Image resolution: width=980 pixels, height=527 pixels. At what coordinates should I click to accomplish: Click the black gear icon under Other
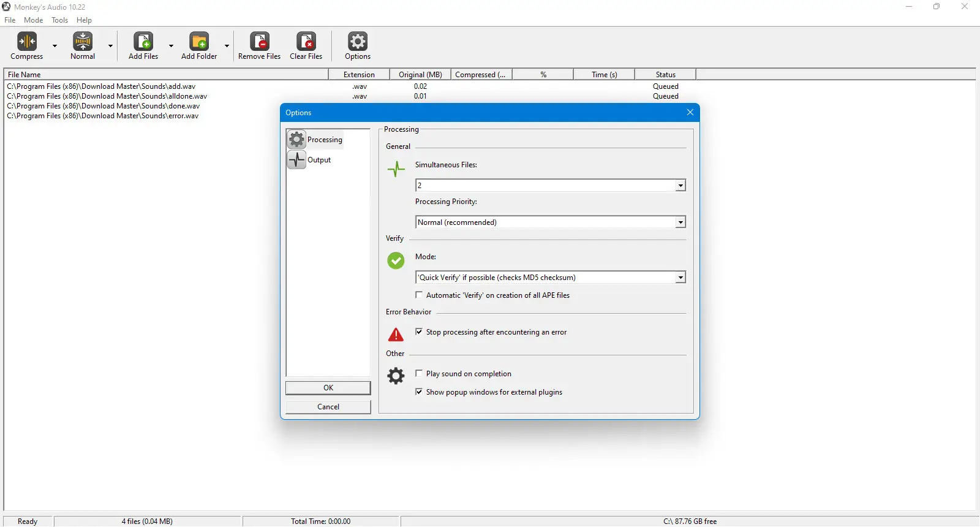[396, 376]
